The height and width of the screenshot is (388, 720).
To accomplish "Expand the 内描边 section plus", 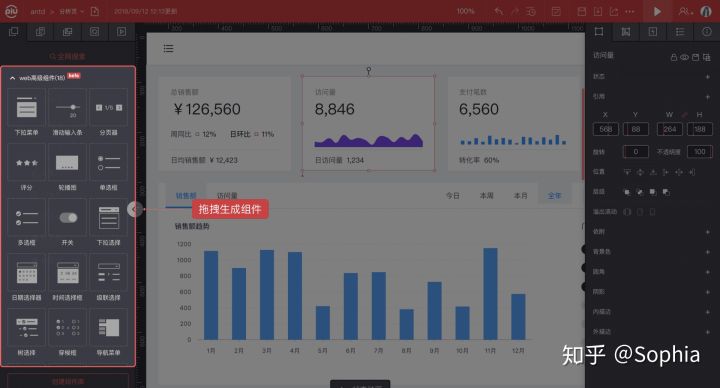I will point(708,312).
